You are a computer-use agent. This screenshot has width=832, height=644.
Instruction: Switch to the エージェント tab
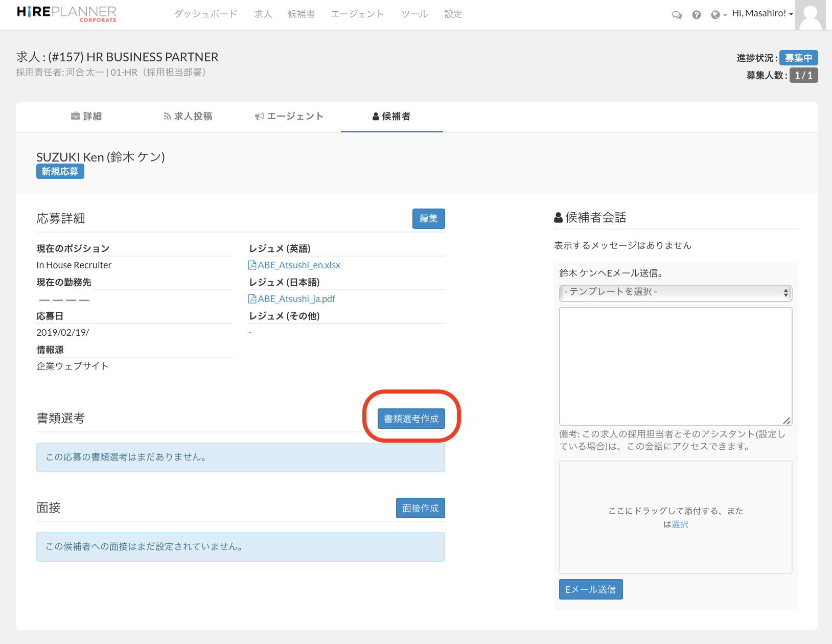coord(289,117)
